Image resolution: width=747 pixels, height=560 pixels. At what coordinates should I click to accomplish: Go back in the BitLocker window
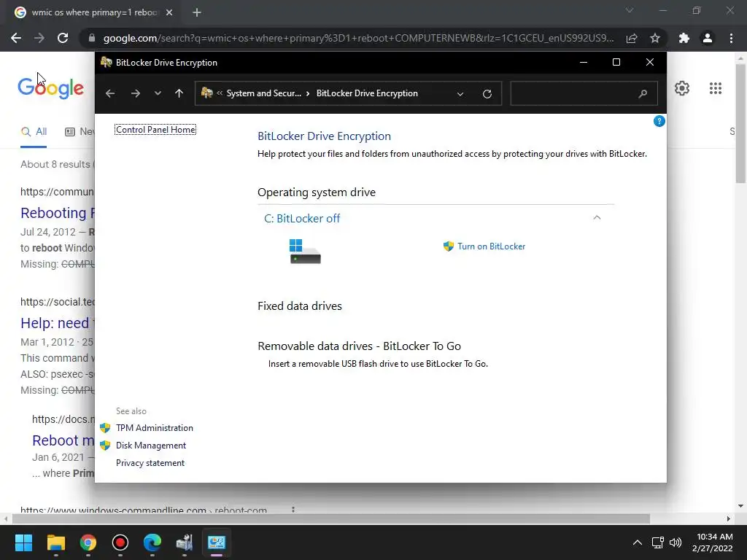click(x=110, y=93)
